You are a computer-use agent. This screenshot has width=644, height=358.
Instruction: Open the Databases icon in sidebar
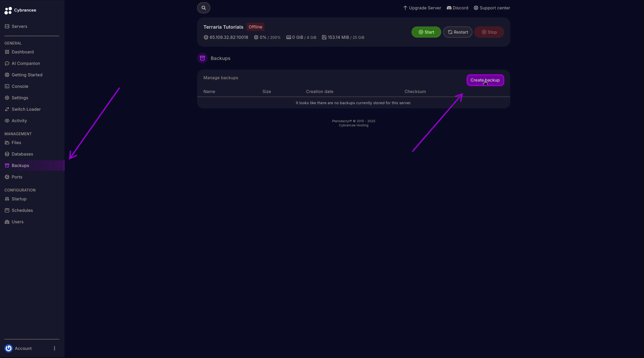click(x=7, y=154)
